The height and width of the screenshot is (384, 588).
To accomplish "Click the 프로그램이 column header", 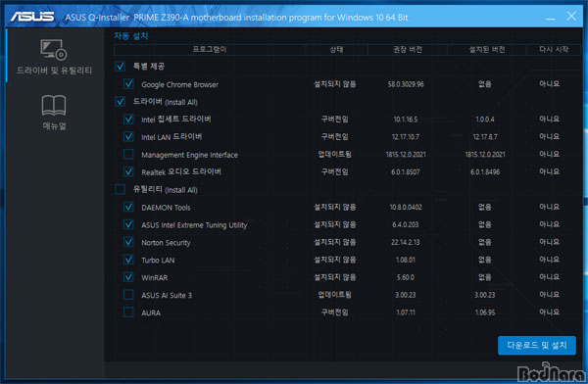I will pos(210,50).
